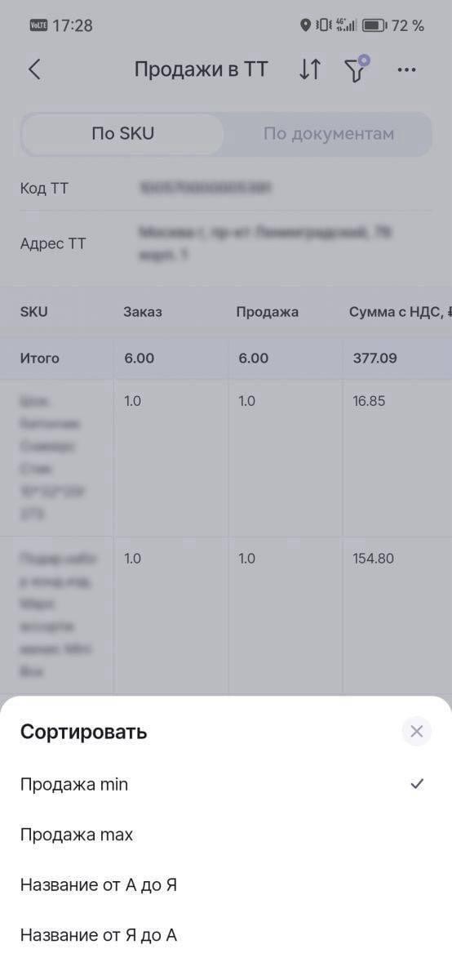Tap the VoLTE status icon
This screenshot has width=452, height=980.
pyautogui.click(x=38, y=25)
